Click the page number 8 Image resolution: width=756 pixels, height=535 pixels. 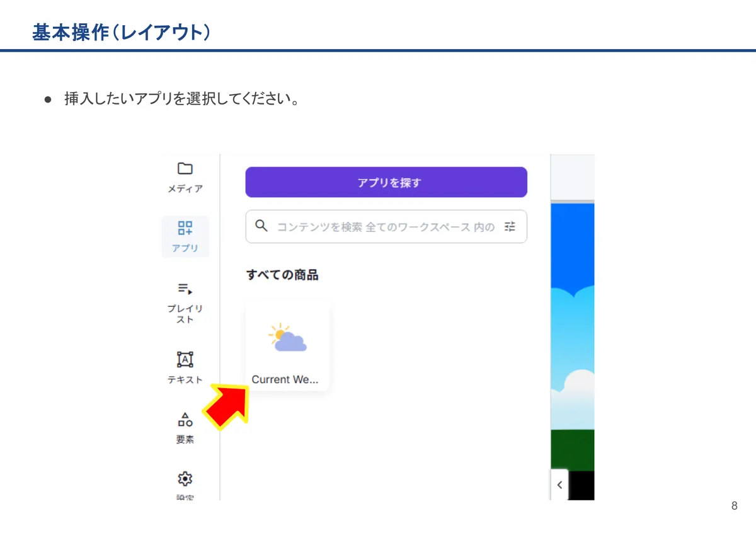(734, 506)
